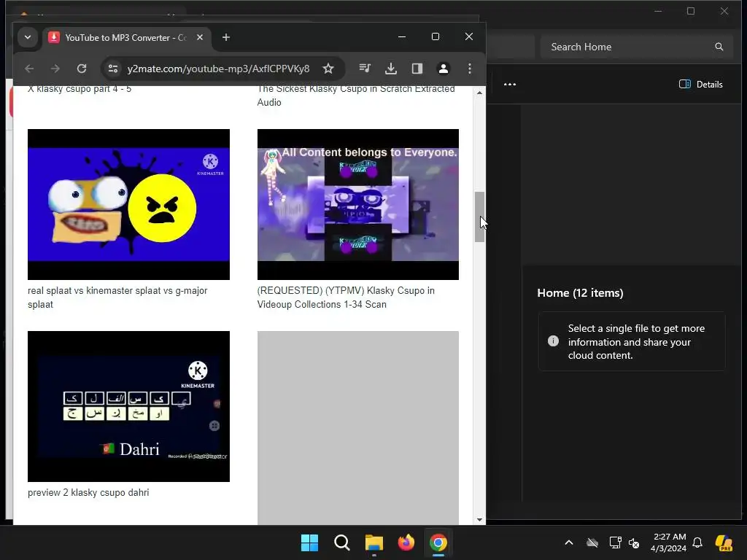Open Firefox from the taskbar

click(x=406, y=542)
